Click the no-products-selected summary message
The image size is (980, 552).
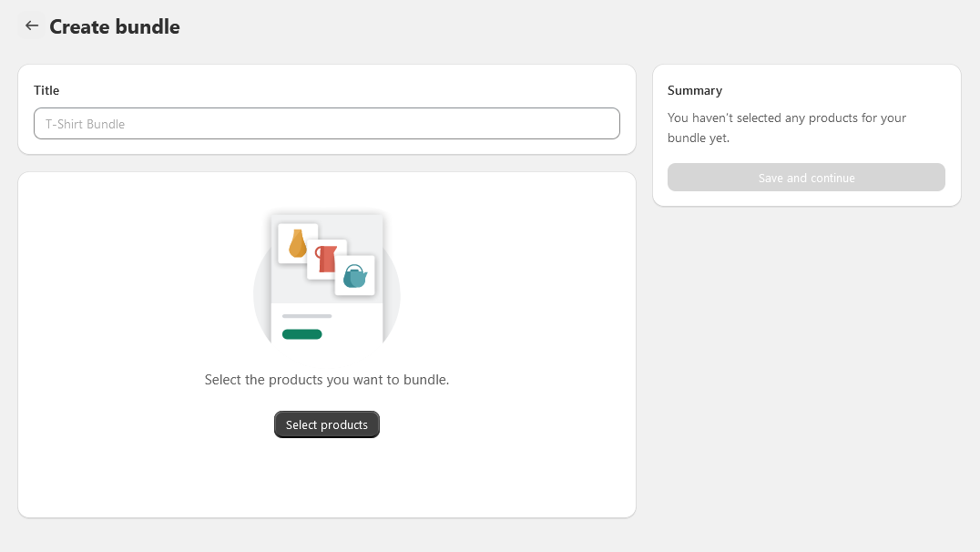[x=787, y=128]
